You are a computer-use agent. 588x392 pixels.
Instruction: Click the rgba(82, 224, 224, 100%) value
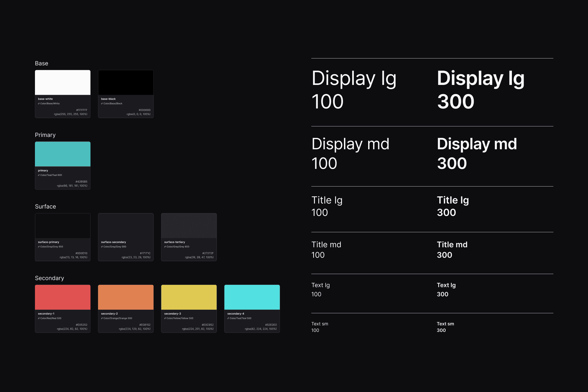pos(261,329)
